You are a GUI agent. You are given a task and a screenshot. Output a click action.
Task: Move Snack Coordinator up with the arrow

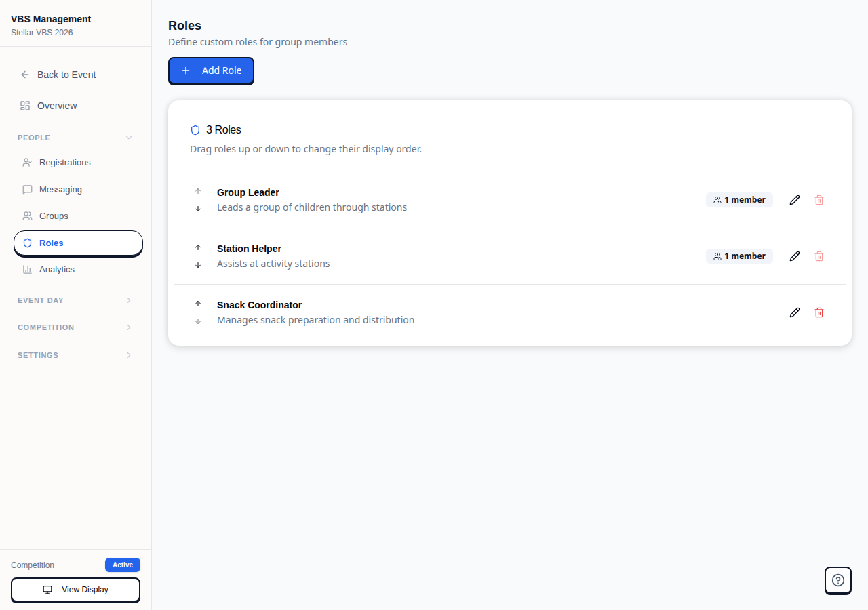[x=198, y=304]
